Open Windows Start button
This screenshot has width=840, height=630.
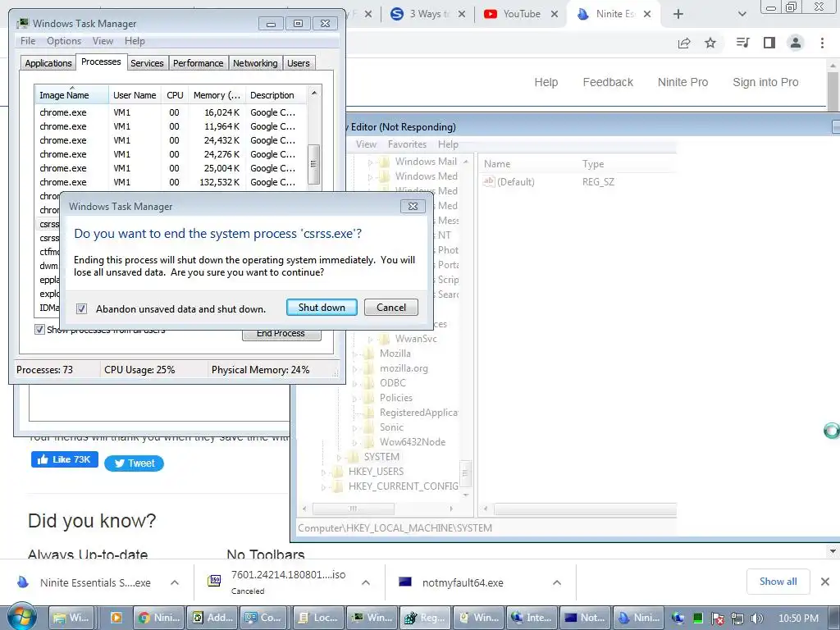22,617
